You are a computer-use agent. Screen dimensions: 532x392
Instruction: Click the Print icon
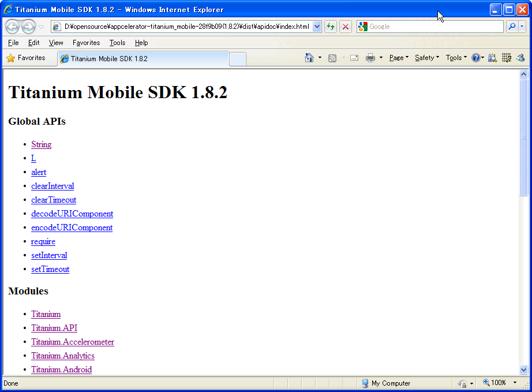click(370, 58)
